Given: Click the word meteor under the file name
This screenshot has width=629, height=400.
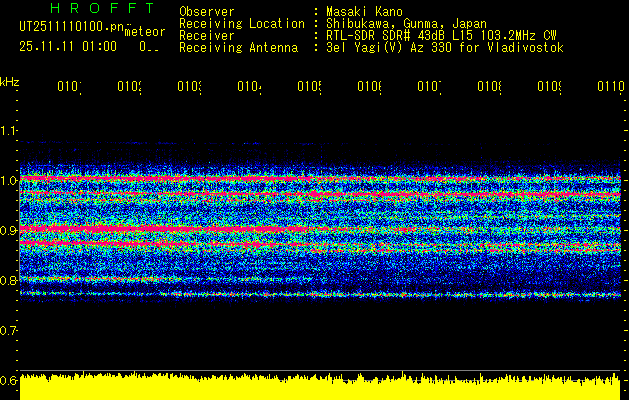Looking at the screenshot, I should (145, 32).
